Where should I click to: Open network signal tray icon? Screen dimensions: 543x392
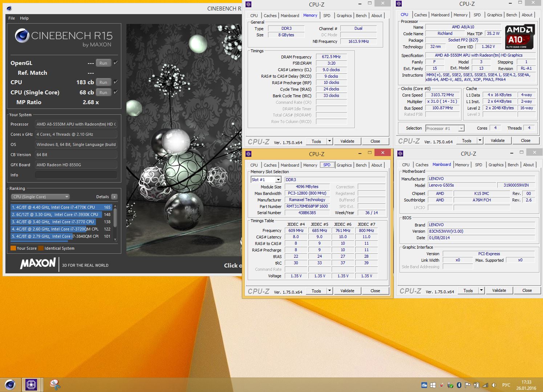tap(485, 385)
